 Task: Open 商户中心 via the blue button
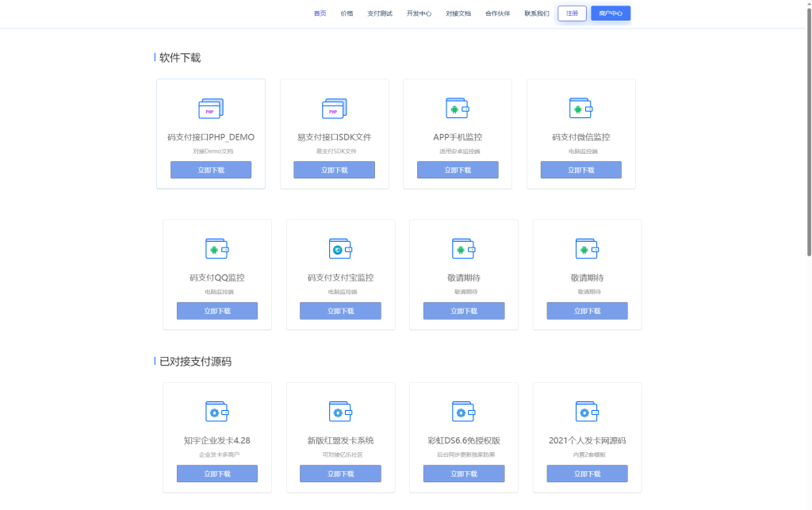pyautogui.click(x=611, y=13)
